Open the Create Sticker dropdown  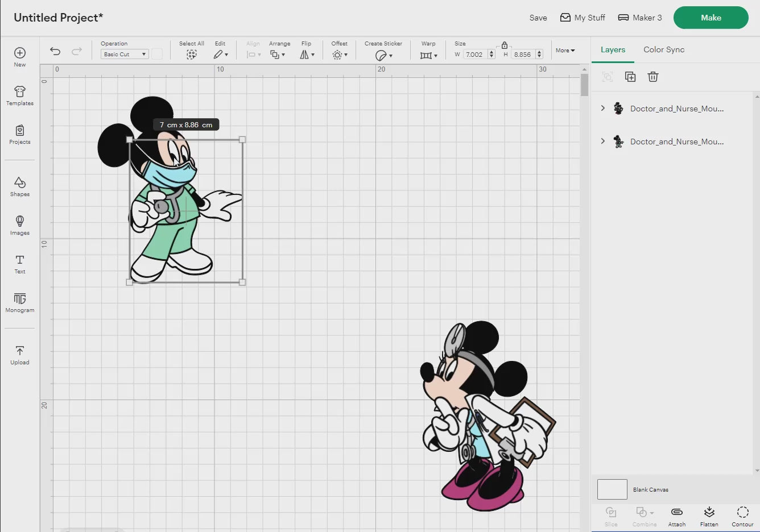click(x=384, y=55)
